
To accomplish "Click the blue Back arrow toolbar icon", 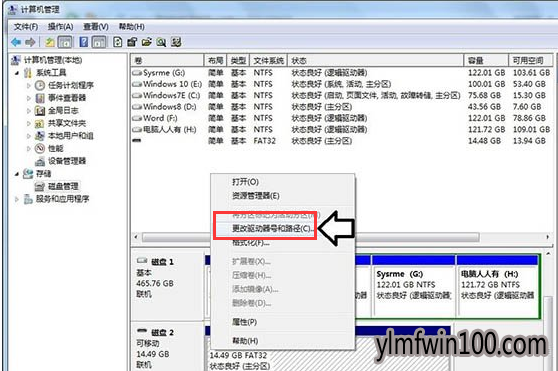I will [16, 42].
